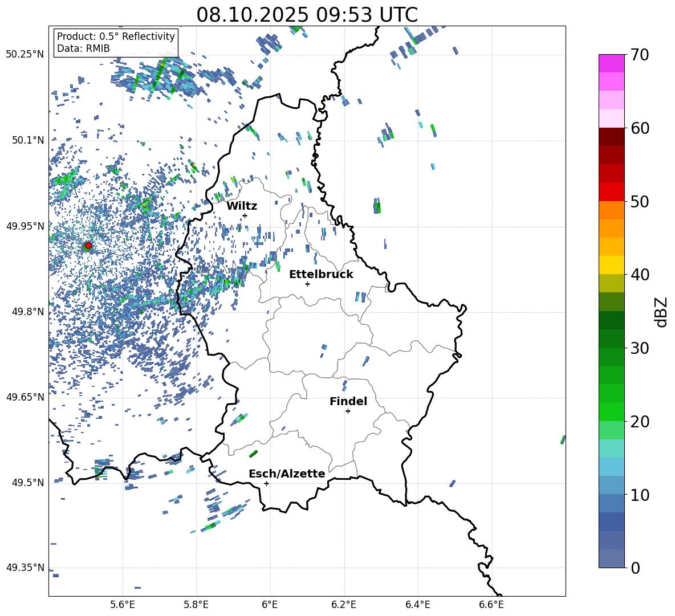Select the pale pink swatch above 60

tap(611, 118)
